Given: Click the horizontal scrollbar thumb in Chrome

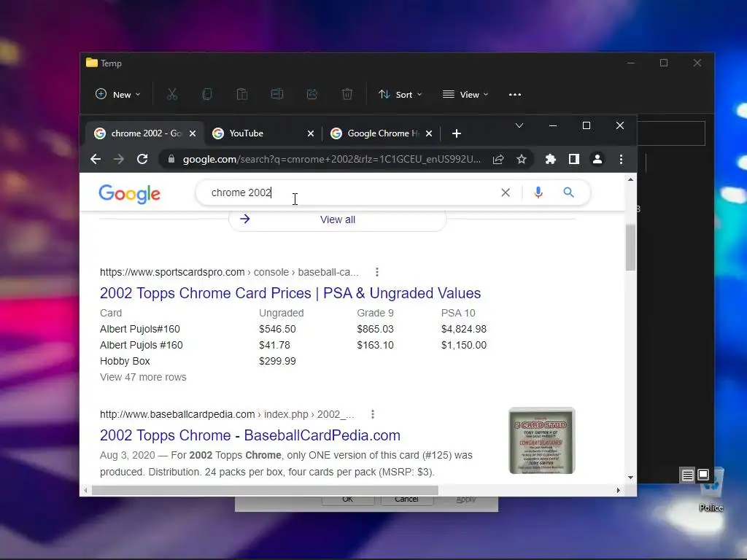Looking at the screenshot, I should (265, 490).
